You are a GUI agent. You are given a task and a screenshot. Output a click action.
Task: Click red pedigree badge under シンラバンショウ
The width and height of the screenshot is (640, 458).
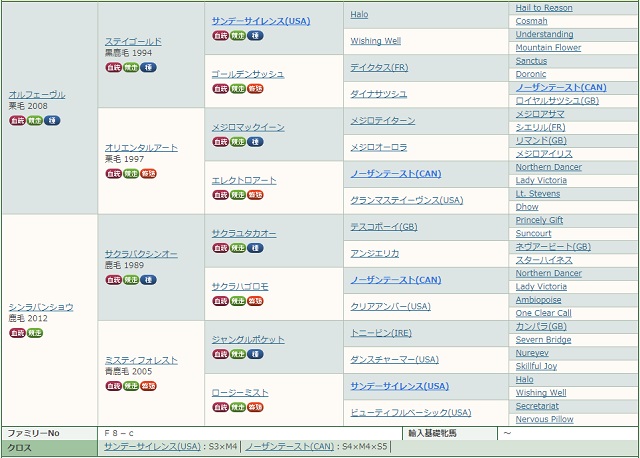click(17, 333)
